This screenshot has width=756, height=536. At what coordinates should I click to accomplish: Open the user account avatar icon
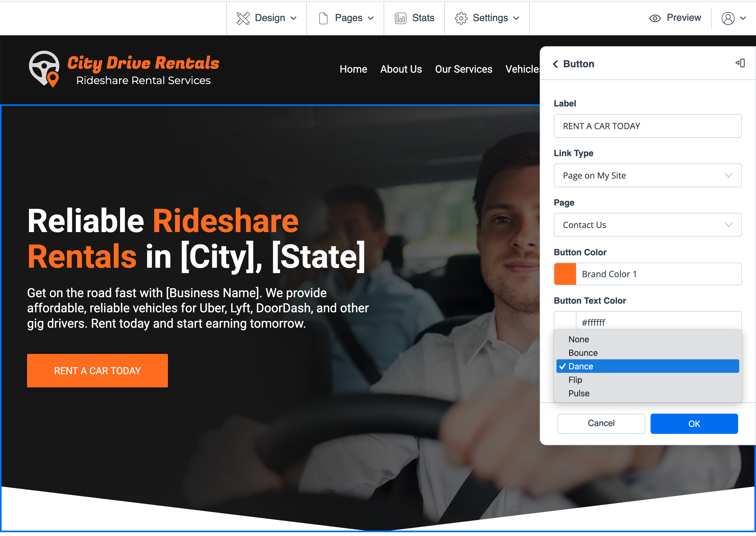(x=728, y=18)
